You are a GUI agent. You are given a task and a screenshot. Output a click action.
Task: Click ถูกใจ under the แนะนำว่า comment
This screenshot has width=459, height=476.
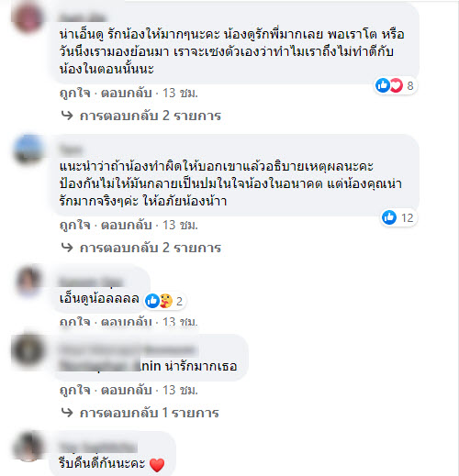75,225
